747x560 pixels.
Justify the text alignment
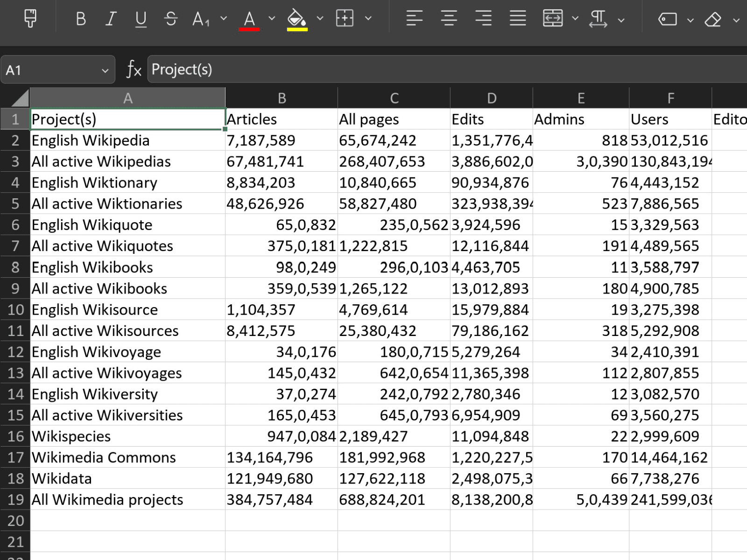click(x=518, y=19)
